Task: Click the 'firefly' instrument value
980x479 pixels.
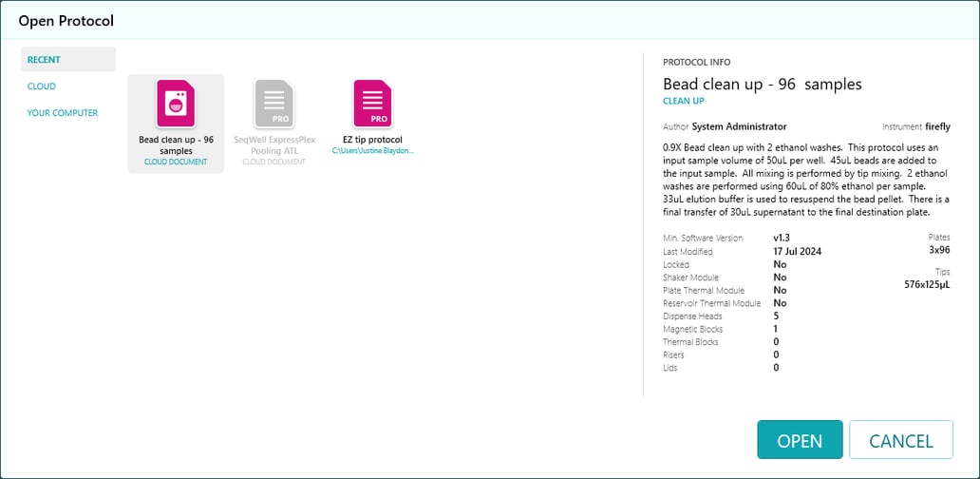Action: (x=937, y=126)
